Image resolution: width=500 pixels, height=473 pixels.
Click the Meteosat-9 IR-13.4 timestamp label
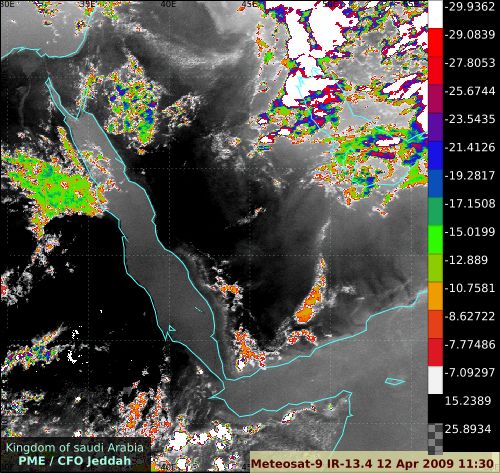coord(372,463)
